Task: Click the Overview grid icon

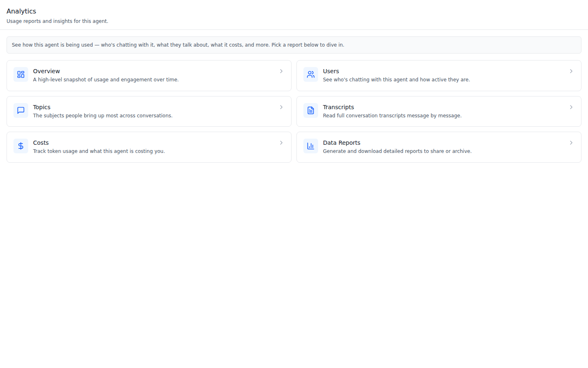Action: pos(21,74)
